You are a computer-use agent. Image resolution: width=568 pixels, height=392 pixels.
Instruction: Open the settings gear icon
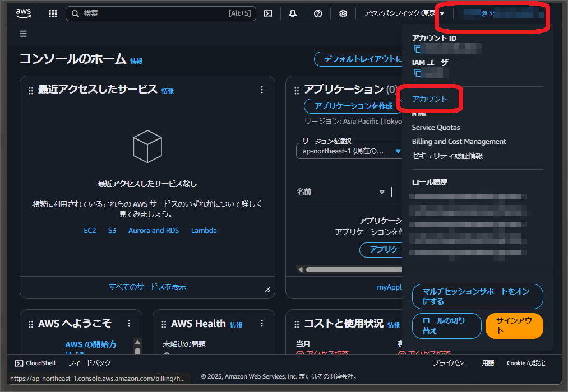[x=343, y=13]
